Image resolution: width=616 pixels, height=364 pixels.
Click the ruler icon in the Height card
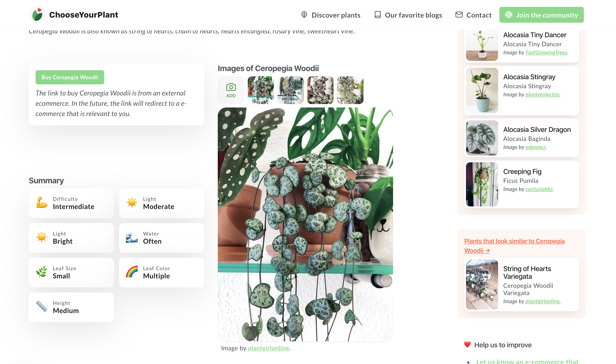[x=42, y=307]
